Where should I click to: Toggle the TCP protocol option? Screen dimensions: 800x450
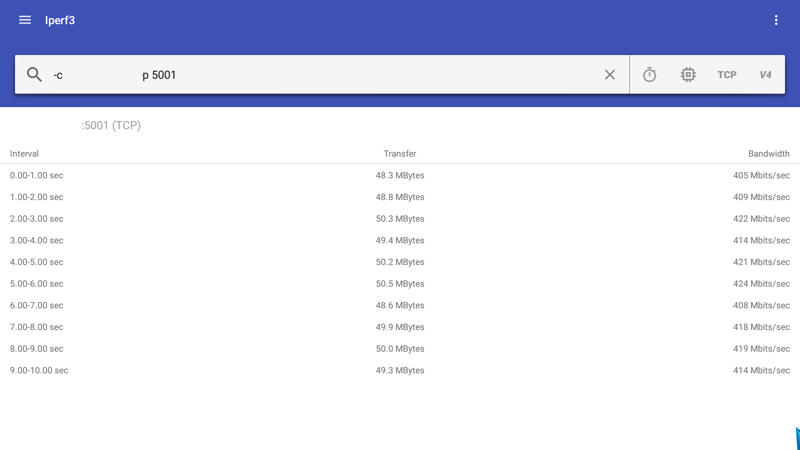click(x=727, y=75)
